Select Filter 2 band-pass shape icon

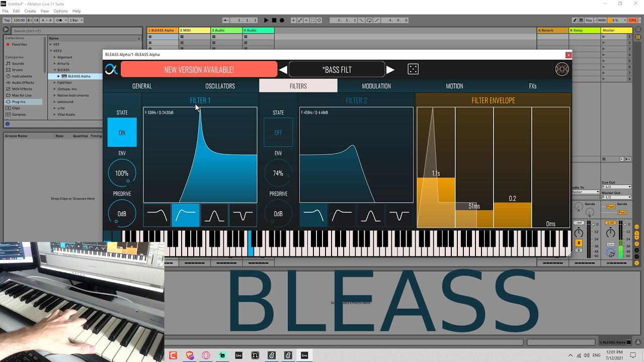[x=371, y=216]
